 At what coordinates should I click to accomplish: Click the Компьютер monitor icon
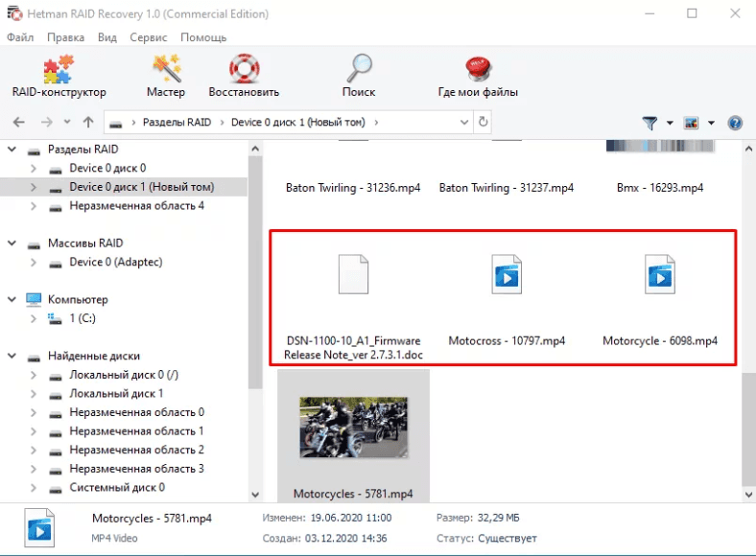tap(34, 299)
